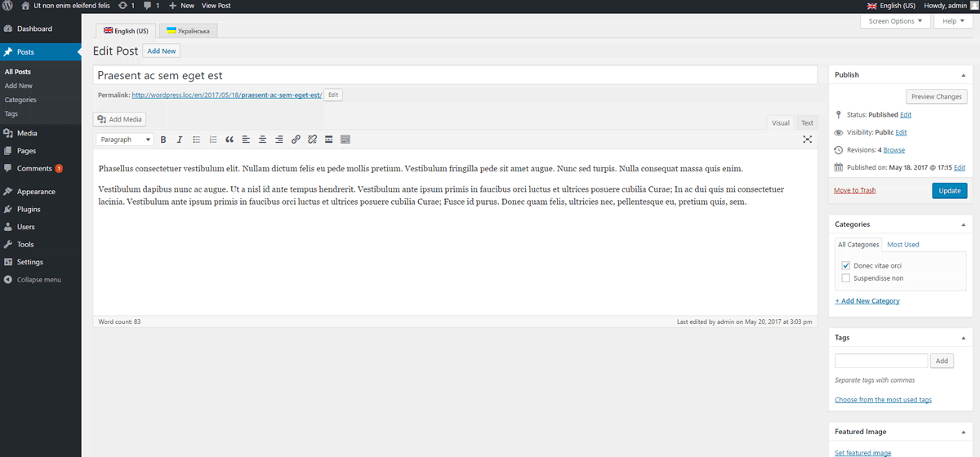Click the WordPress logo in admin bar
The width and height of the screenshot is (980, 457).
tap(7, 5)
